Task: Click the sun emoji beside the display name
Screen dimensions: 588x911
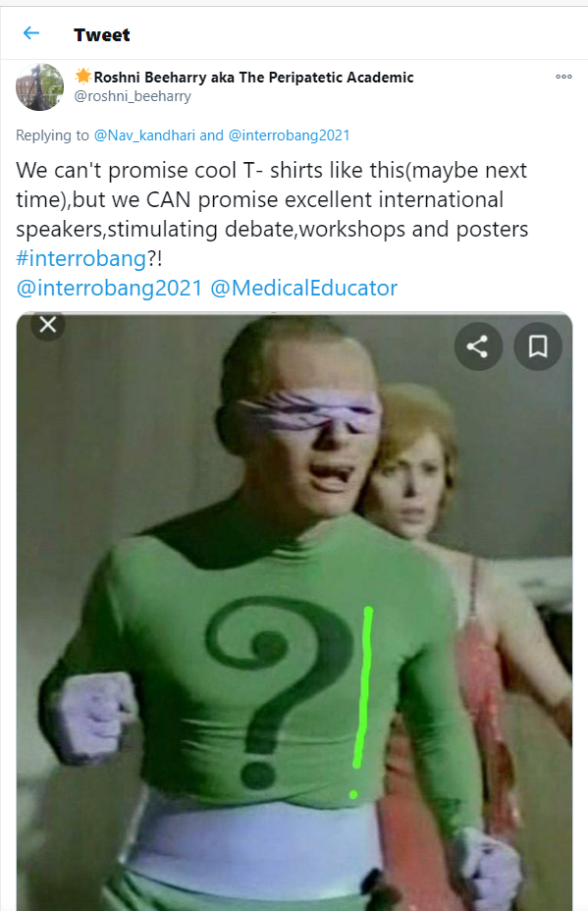Action: 83,77
